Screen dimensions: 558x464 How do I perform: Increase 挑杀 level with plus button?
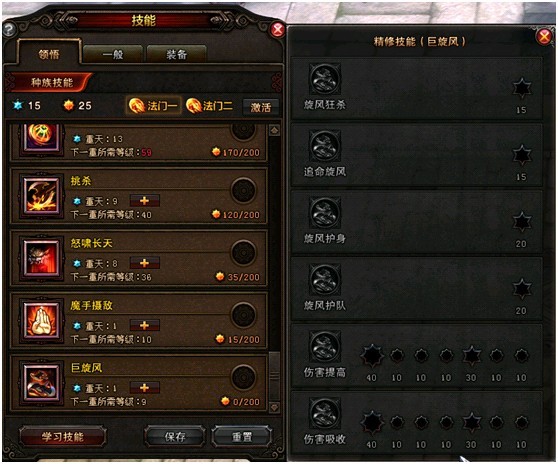(144, 201)
